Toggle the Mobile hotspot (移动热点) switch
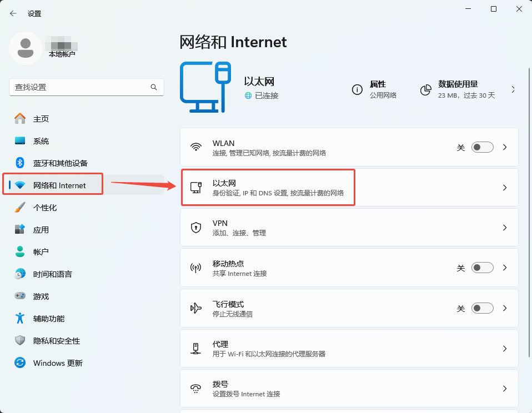532x413 pixels. 482,268
